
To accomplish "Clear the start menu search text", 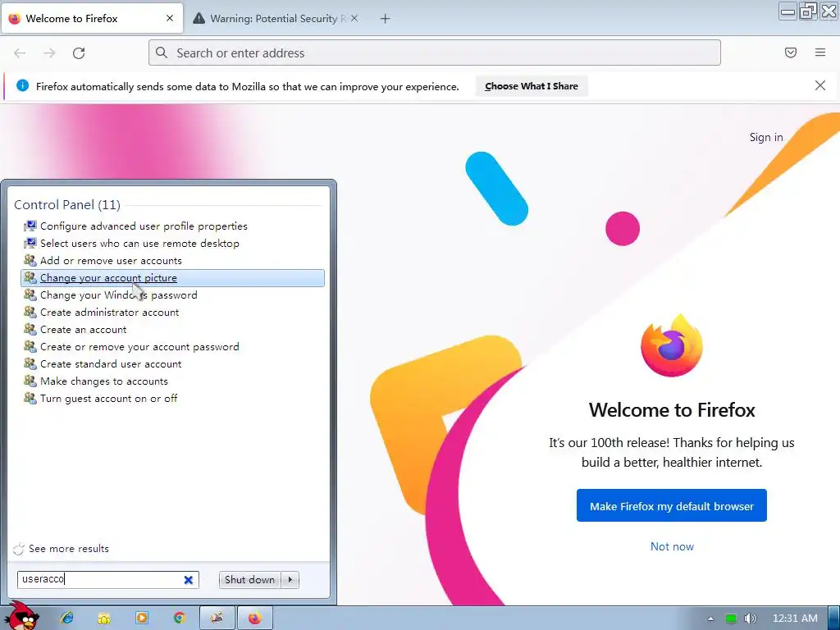I will tap(189, 580).
